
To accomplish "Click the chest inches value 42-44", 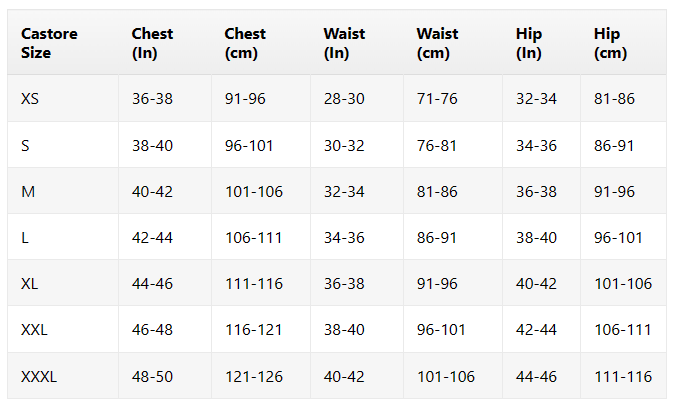I will pyautogui.click(x=152, y=238).
